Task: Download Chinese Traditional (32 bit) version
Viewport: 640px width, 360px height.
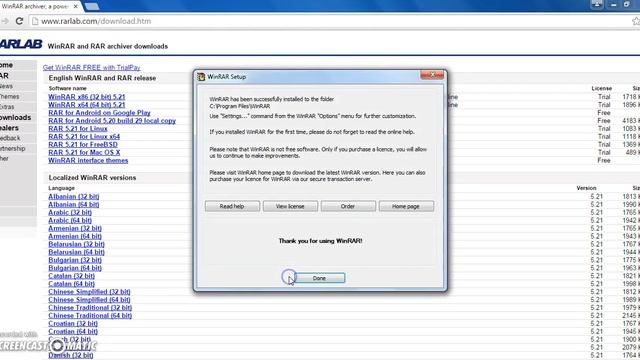Action: coord(90,308)
